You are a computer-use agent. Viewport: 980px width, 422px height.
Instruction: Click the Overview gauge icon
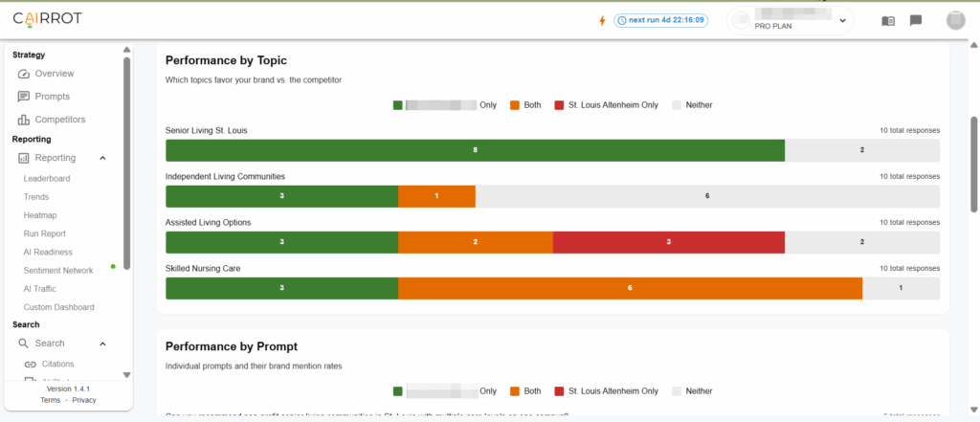24,74
